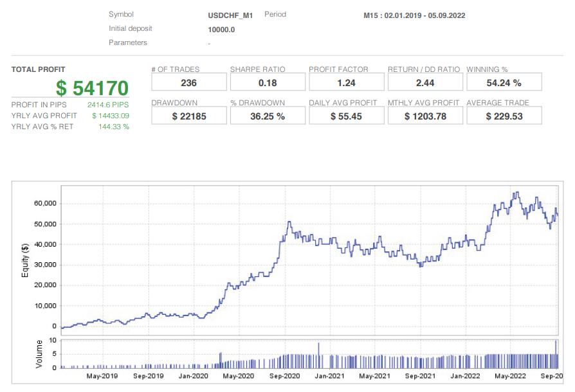Click the RETURN / DD RATIO box
The height and width of the screenshot is (392, 575).
(x=425, y=82)
